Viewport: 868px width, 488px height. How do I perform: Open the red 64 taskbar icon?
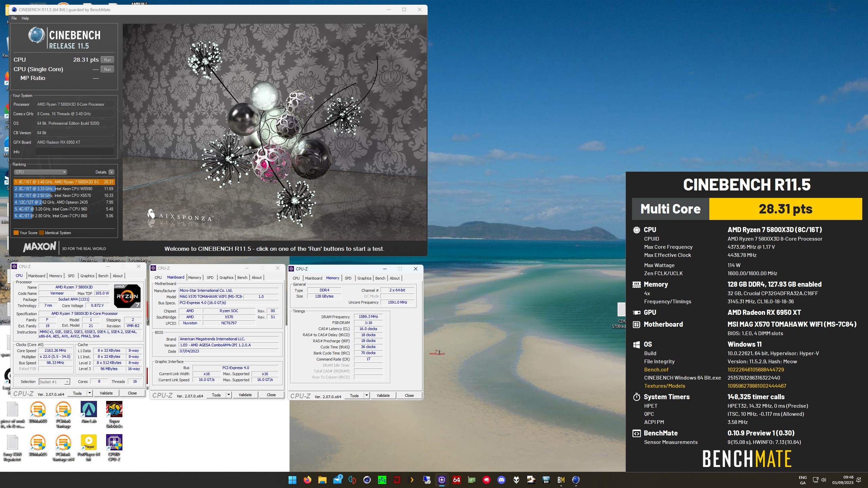click(x=456, y=480)
